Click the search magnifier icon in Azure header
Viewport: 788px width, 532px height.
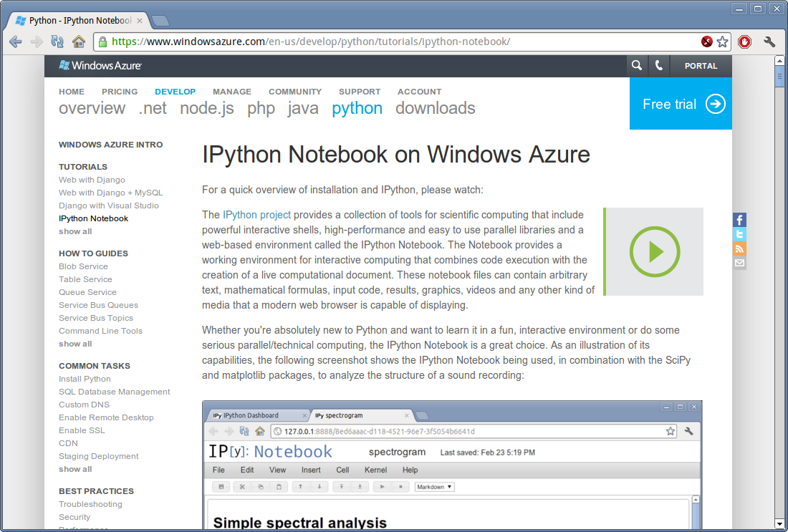pos(636,66)
